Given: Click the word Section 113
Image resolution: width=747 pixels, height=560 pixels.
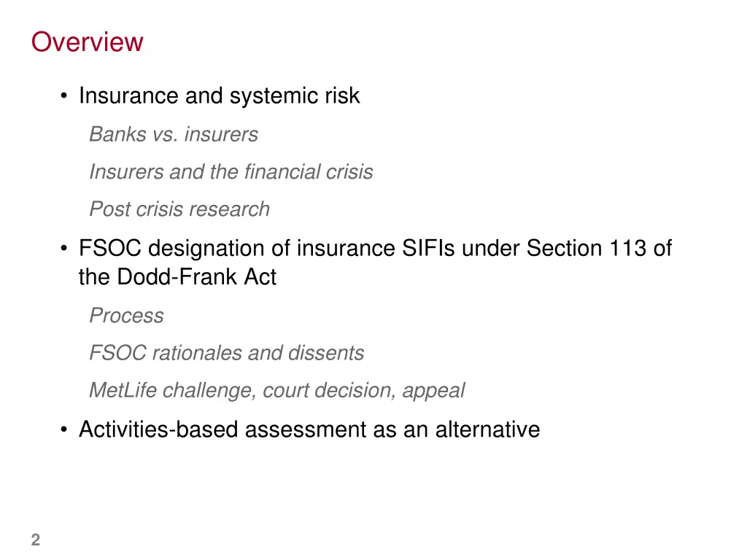Looking at the screenshot, I should [586, 248].
